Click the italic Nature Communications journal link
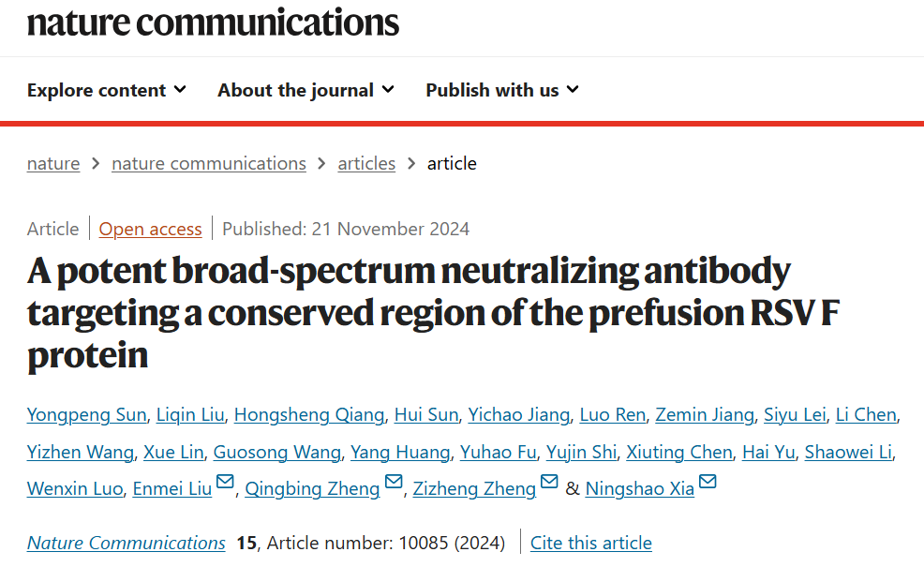The image size is (924, 567). point(127,543)
